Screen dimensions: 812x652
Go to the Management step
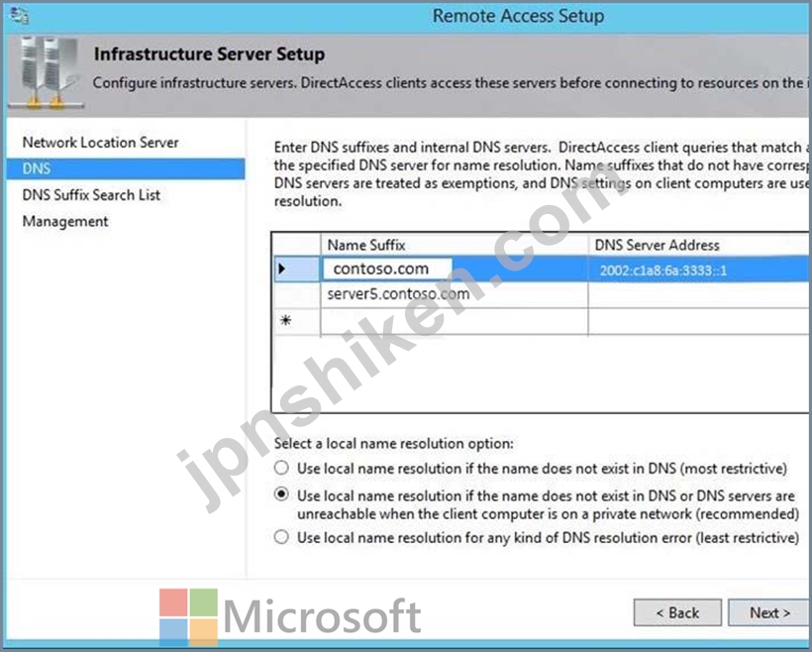click(65, 221)
